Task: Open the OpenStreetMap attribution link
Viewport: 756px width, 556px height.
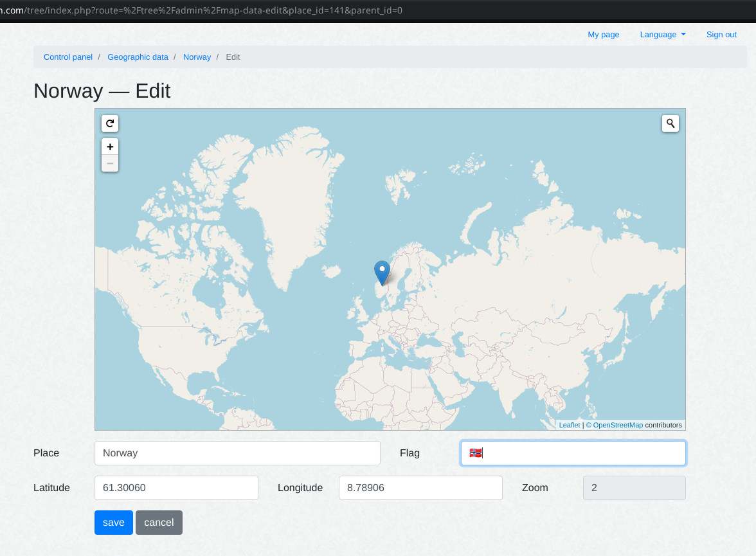Action: (615, 426)
